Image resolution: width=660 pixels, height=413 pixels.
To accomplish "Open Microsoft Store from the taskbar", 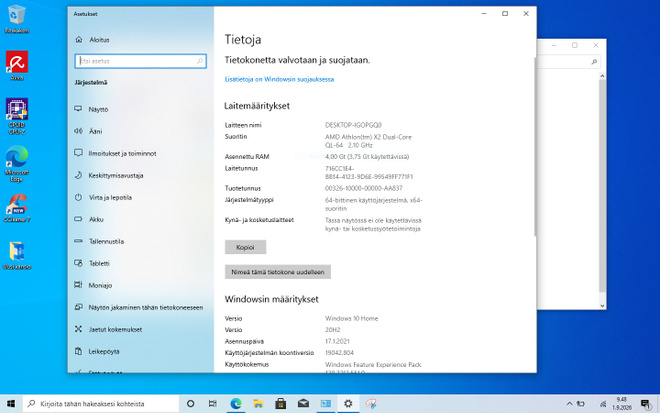I will 281,404.
